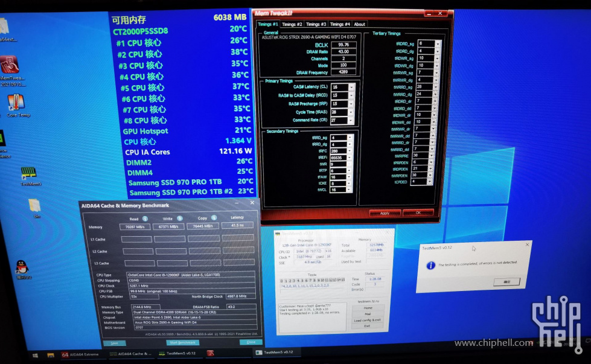Screen dimensions: 591x364
Task: Open the QQ penguin desktop icon
Action: (22, 267)
